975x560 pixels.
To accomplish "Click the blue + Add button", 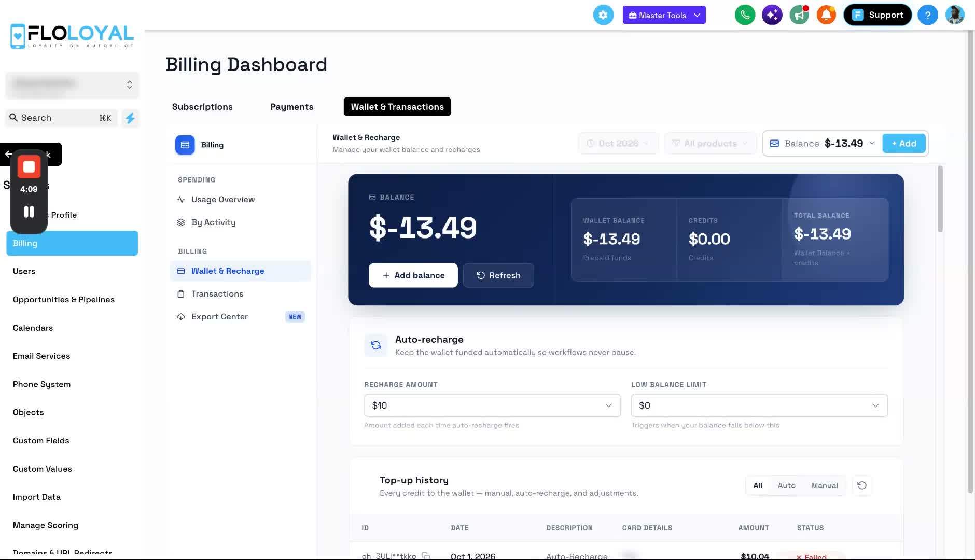I will [904, 144].
